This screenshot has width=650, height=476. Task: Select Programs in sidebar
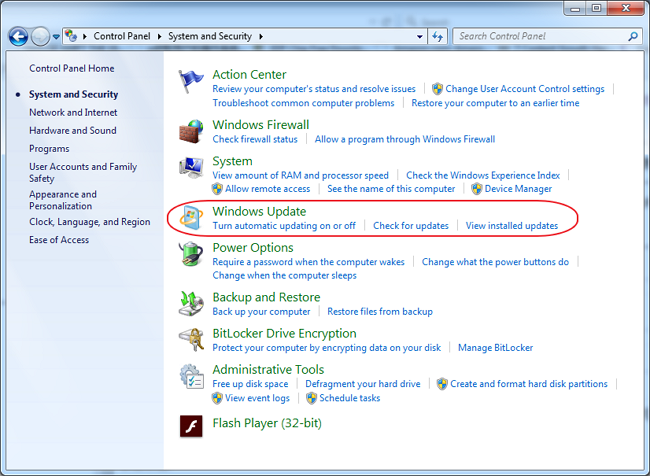[x=49, y=149]
